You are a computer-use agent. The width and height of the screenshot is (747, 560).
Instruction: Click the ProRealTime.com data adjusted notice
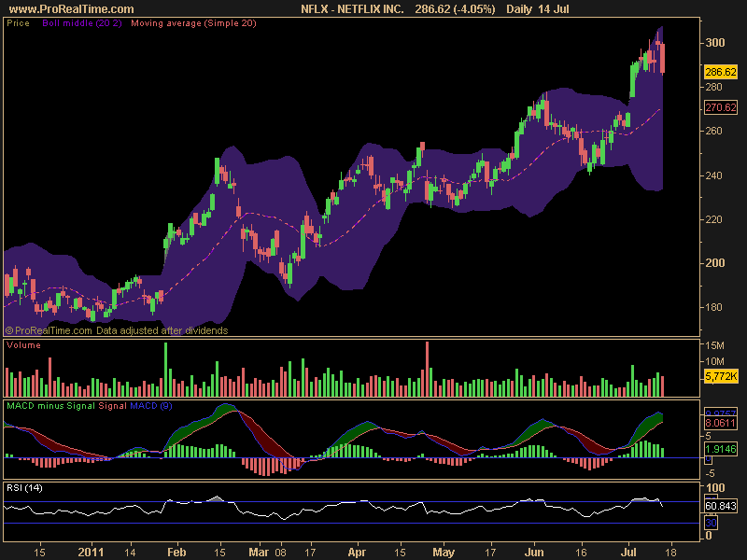[117, 330]
